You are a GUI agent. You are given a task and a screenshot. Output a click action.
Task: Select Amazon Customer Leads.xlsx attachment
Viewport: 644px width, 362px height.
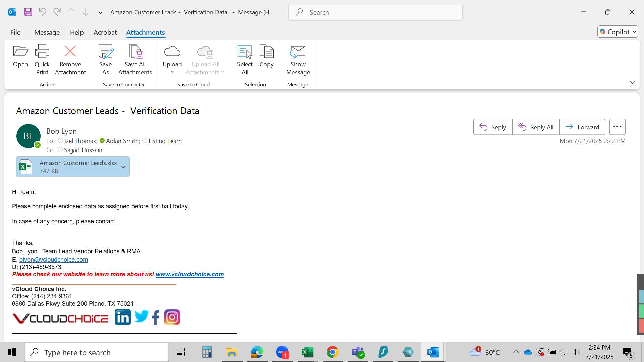73,167
